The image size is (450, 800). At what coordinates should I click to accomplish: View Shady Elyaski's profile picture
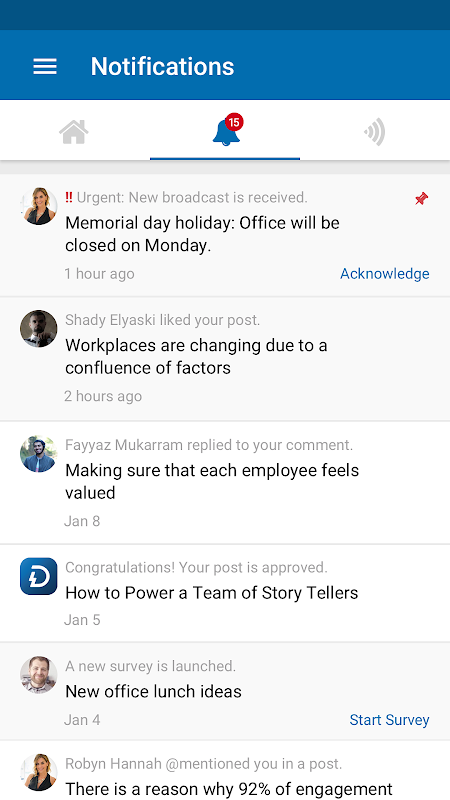pos(39,329)
